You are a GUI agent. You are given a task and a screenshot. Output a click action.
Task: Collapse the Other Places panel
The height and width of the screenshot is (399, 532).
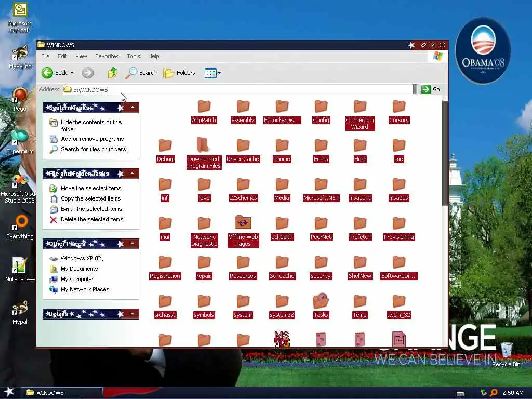pyautogui.click(x=132, y=244)
